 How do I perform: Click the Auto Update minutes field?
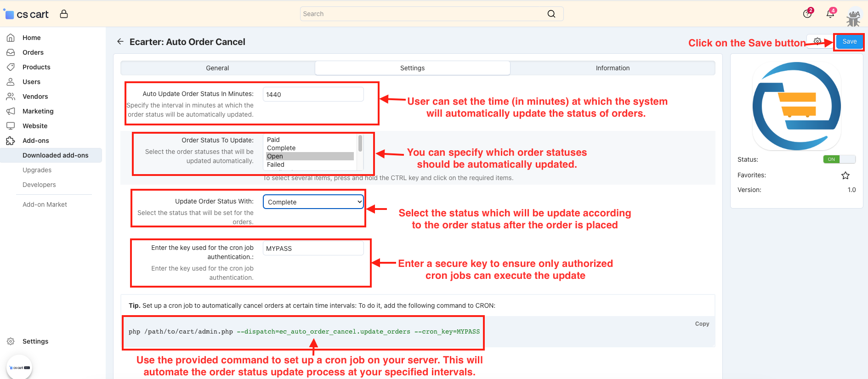pos(313,94)
